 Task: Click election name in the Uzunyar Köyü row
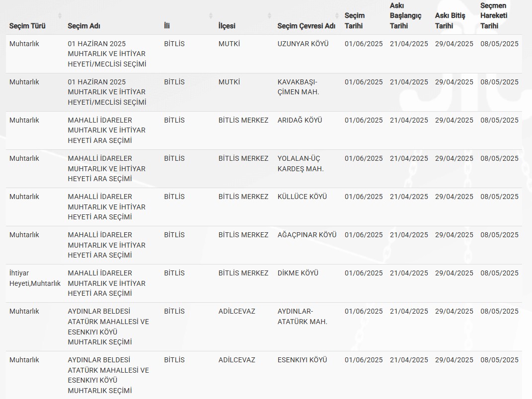click(107, 54)
